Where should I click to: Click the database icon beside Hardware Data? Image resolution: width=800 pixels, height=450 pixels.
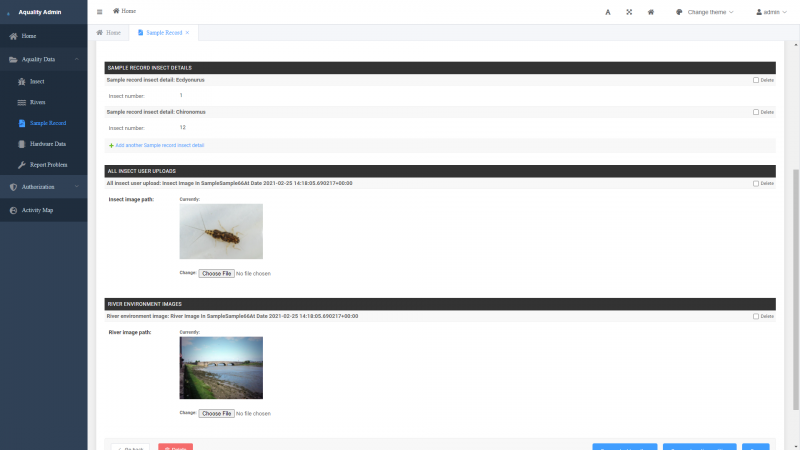(21, 144)
